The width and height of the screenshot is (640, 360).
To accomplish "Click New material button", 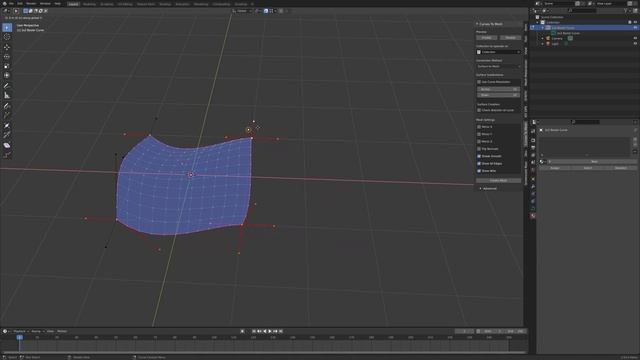I will coord(594,162).
